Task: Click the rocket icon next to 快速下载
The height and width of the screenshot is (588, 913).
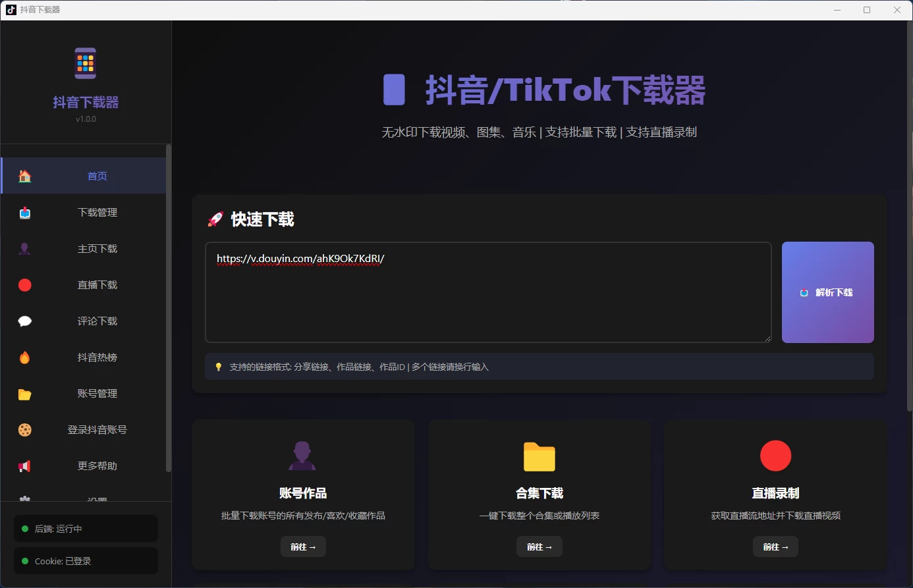Action: [x=215, y=219]
